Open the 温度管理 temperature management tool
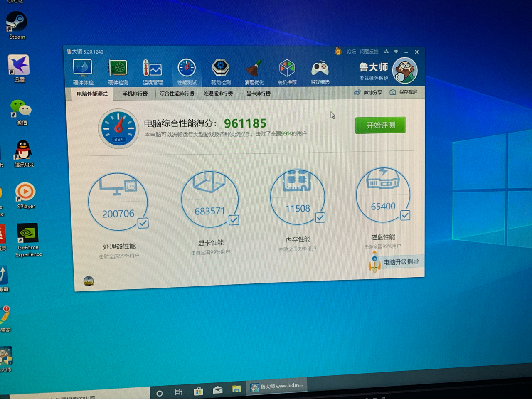Screen dimensions: 532x399 coord(153,72)
